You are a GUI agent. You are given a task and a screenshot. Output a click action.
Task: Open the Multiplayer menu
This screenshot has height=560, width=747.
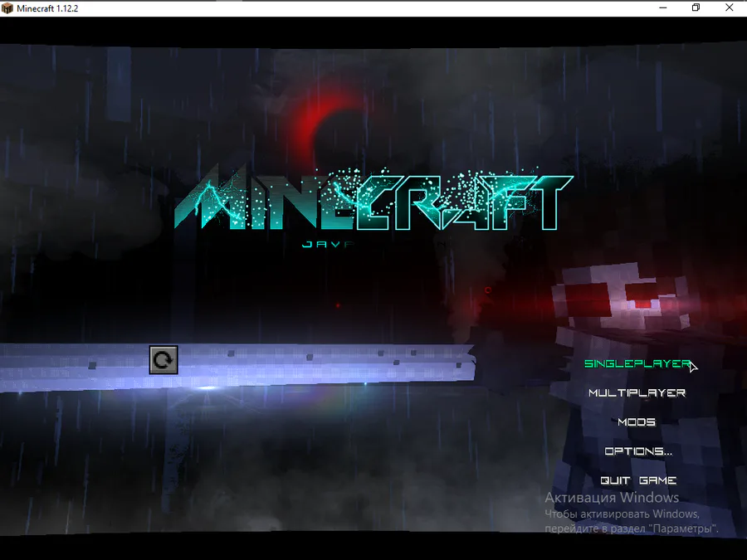pyautogui.click(x=637, y=393)
